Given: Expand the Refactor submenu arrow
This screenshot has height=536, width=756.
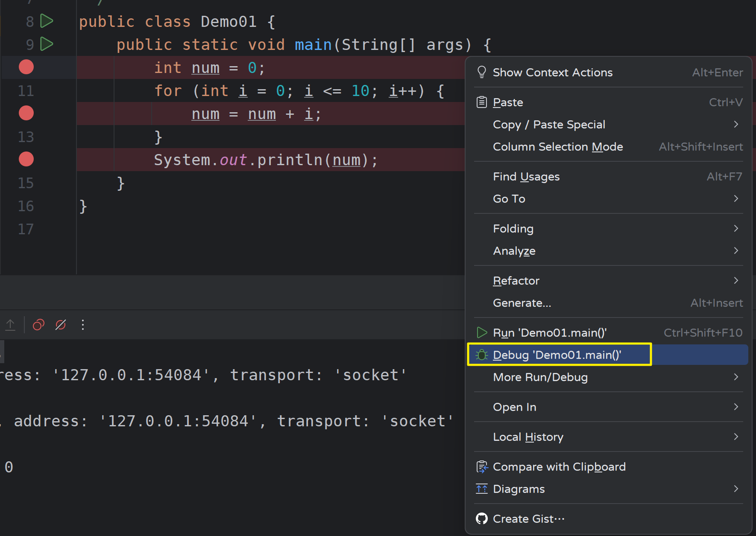Looking at the screenshot, I should [x=736, y=280].
